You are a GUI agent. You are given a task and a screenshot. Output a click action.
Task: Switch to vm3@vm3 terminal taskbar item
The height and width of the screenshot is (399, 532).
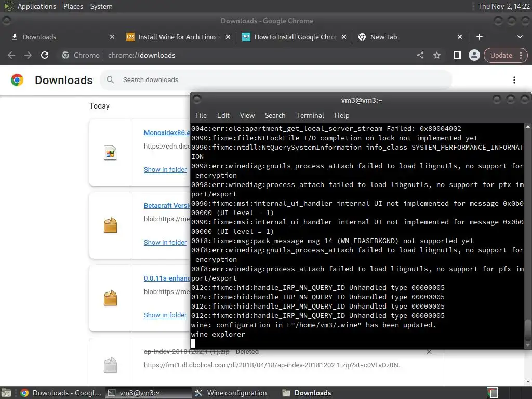pyautogui.click(x=148, y=393)
